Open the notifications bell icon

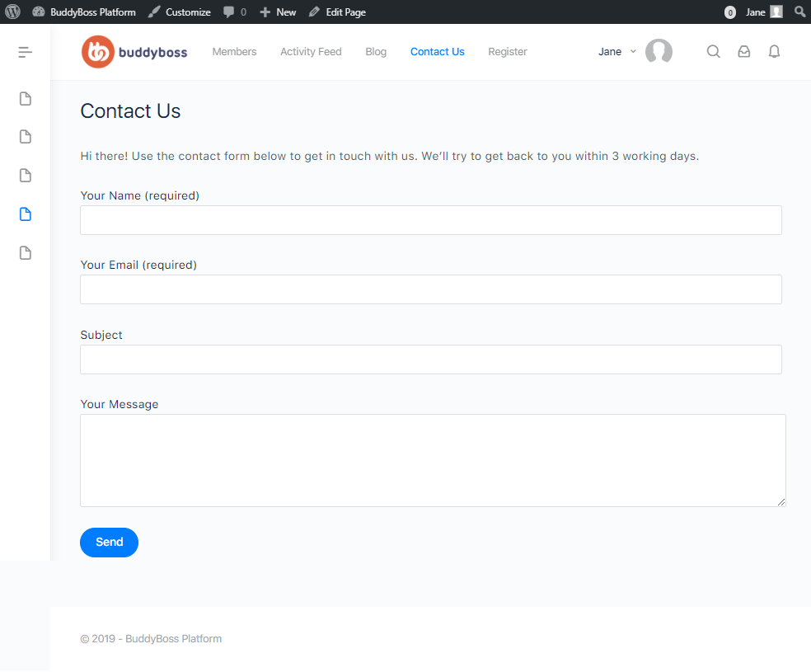pyautogui.click(x=774, y=52)
